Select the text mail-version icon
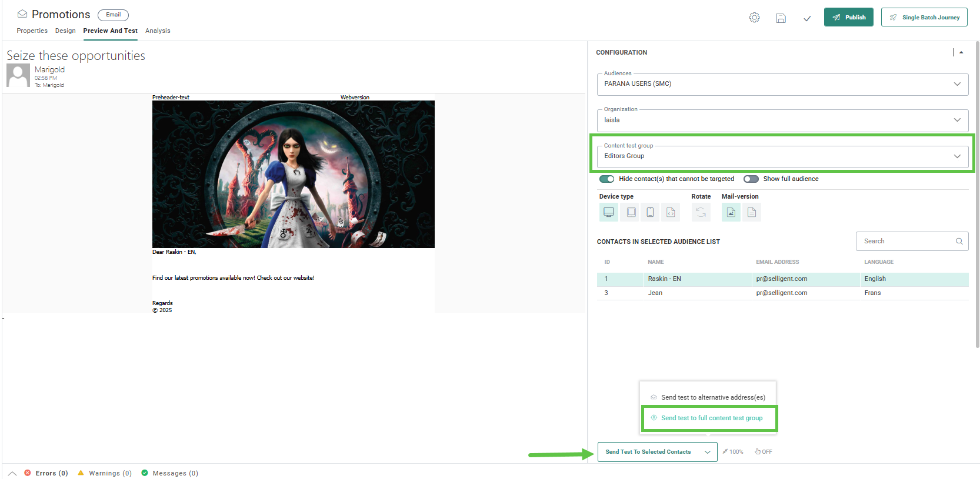 pyautogui.click(x=752, y=212)
